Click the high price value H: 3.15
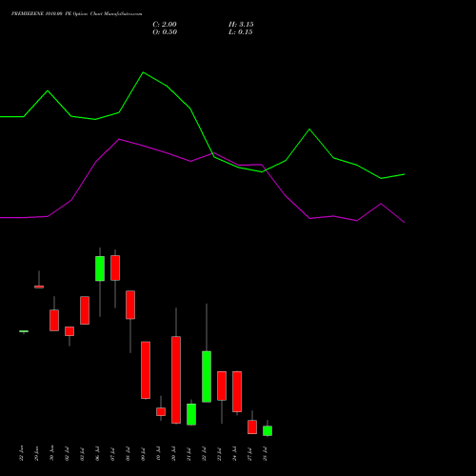476x476 pixels. [241, 25]
